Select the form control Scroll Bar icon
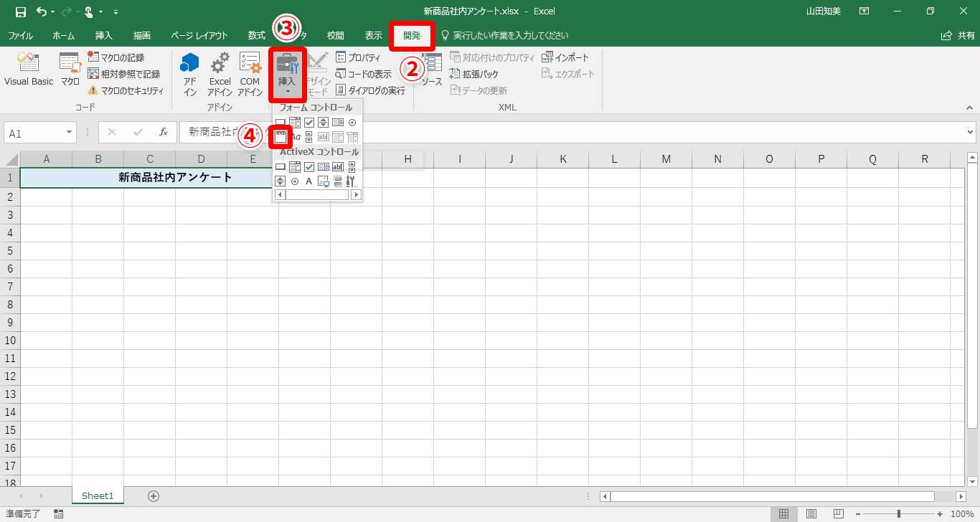Screen dimensions: 980x522 309,137
